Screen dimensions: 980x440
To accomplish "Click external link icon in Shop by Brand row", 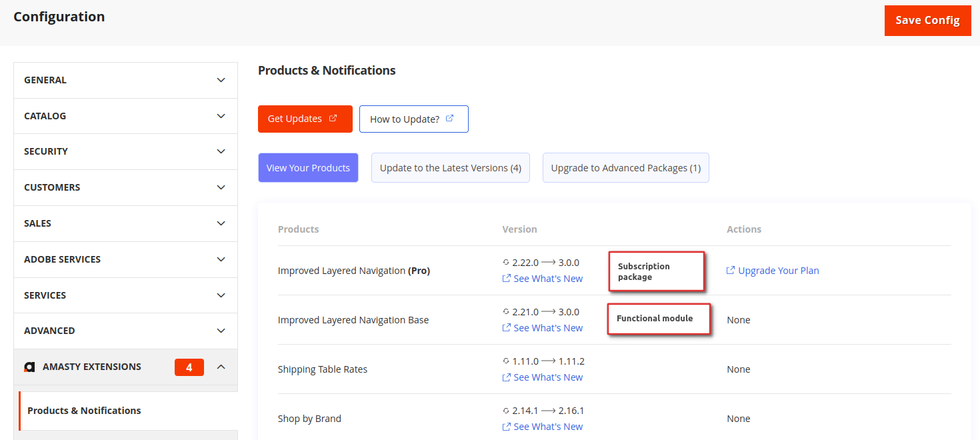I will click(x=507, y=426).
